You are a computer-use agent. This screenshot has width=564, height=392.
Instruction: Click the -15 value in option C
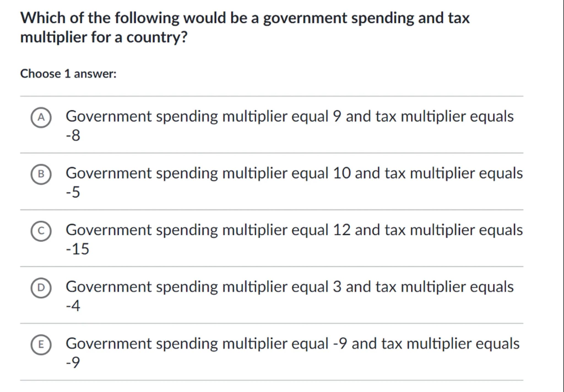(x=77, y=249)
